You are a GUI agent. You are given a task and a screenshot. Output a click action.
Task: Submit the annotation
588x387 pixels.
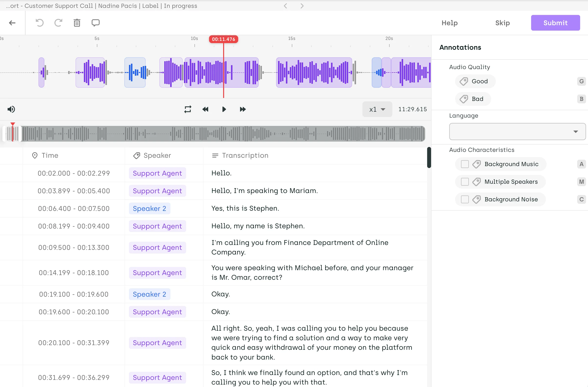[555, 23]
